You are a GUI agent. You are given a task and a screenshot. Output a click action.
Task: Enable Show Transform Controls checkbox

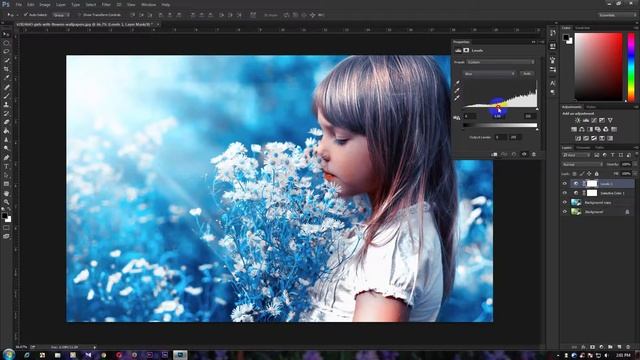point(79,15)
